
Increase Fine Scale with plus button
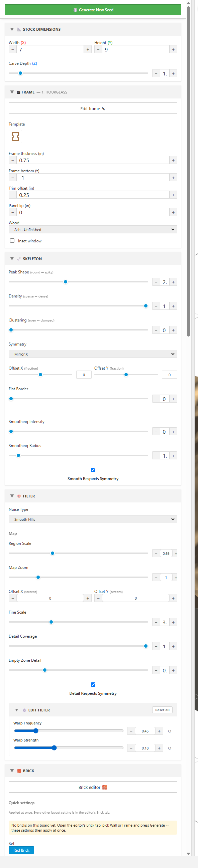173,622
